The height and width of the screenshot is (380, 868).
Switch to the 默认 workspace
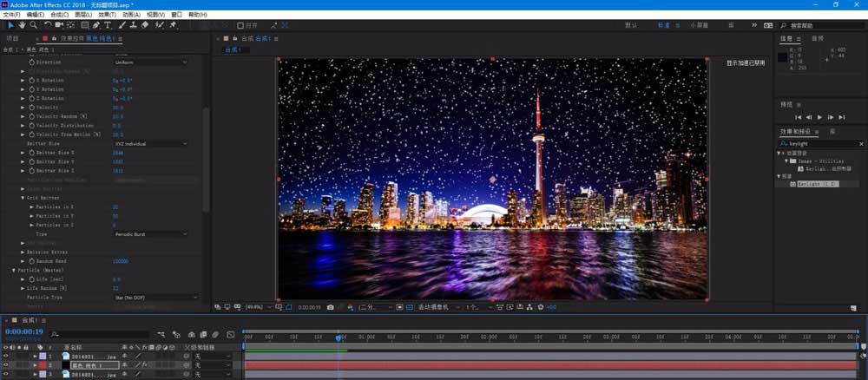pyautogui.click(x=631, y=25)
